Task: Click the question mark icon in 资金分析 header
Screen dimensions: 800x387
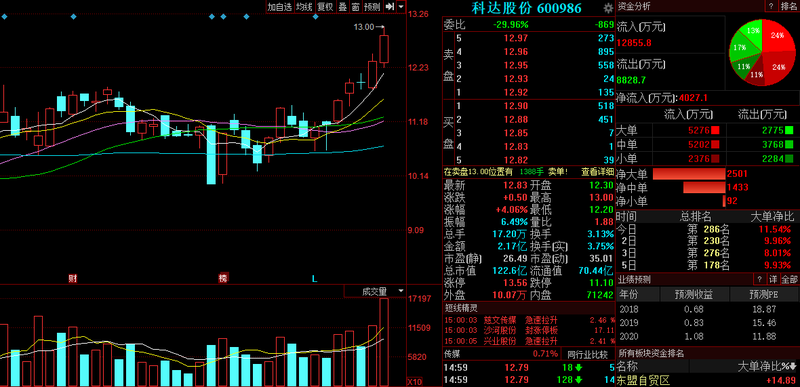Action: (770, 6)
